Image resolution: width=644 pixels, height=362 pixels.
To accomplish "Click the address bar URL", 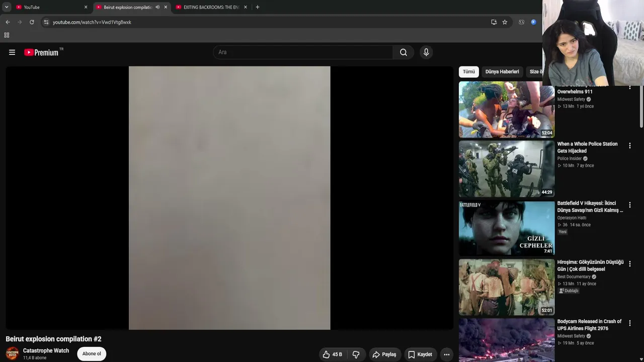I will (92, 22).
